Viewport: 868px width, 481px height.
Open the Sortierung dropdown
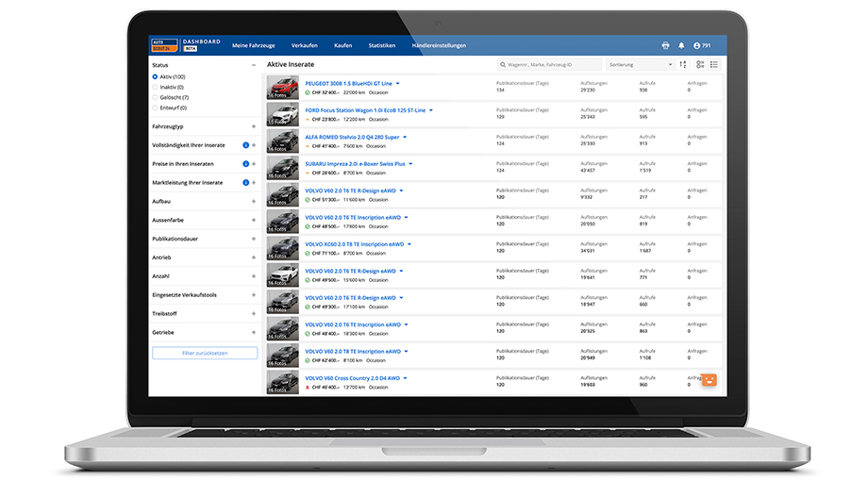(641, 65)
